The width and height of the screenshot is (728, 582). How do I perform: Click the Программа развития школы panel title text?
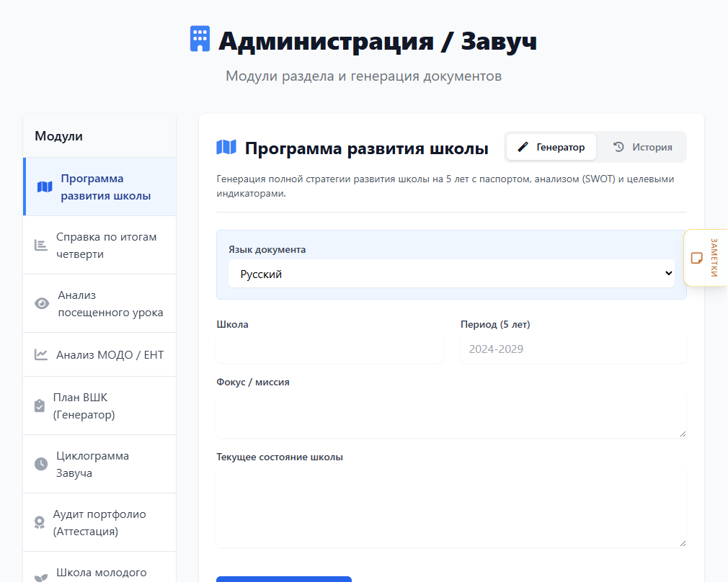point(366,148)
